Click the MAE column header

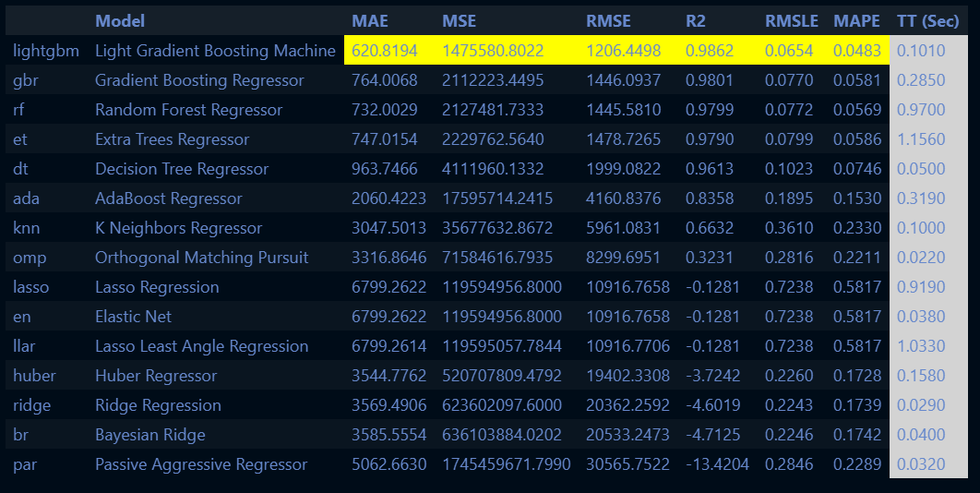[x=369, y=21]
